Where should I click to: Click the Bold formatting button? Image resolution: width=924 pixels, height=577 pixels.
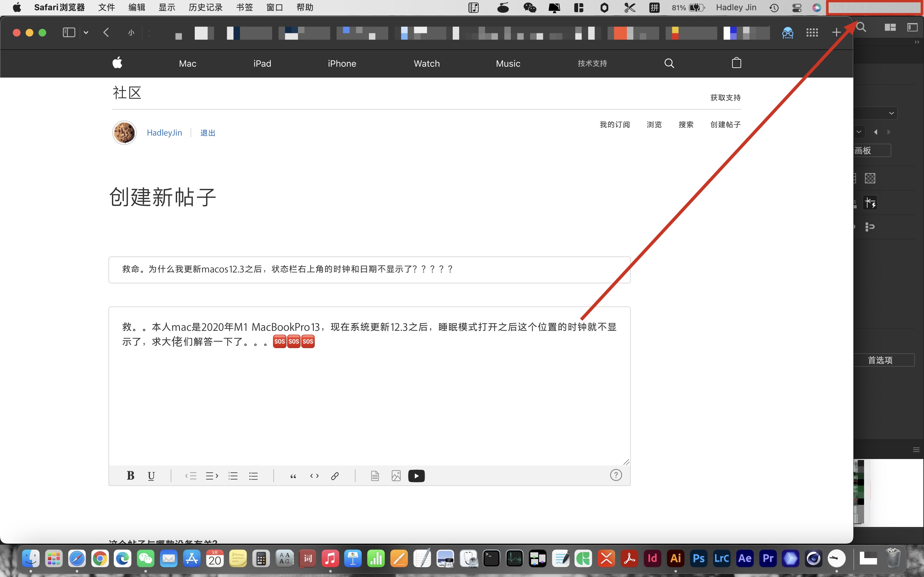click(x=130, y=475)
